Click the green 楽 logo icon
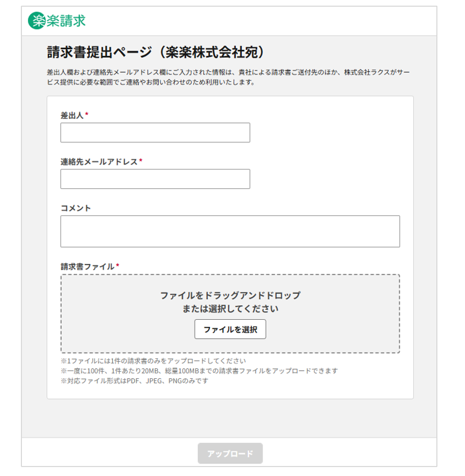Image resolution: width=465 pixels, height=476 pixels. pos(36,21)
